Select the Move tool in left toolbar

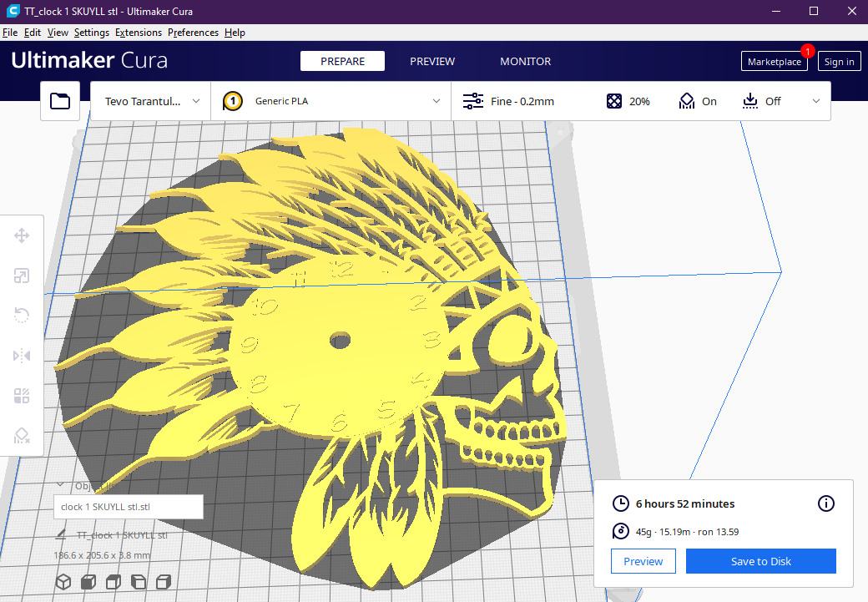pyautogui.click(x=22, y=235)
